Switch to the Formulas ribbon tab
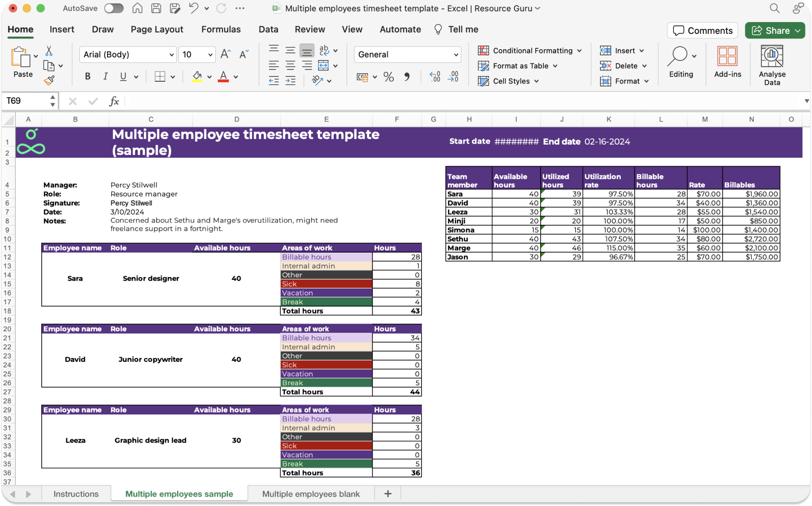The width and height of the screenshot is (812, 506). (221, 29)
